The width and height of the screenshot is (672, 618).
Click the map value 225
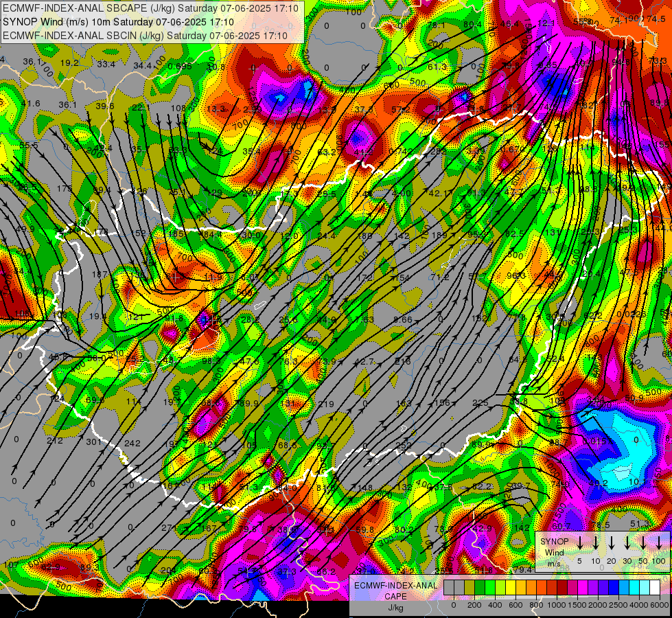[480, 402]
